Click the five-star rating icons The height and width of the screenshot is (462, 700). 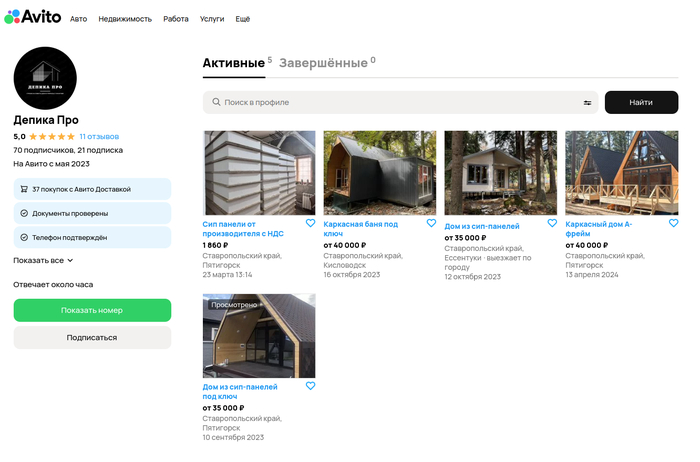click(52, 136)
